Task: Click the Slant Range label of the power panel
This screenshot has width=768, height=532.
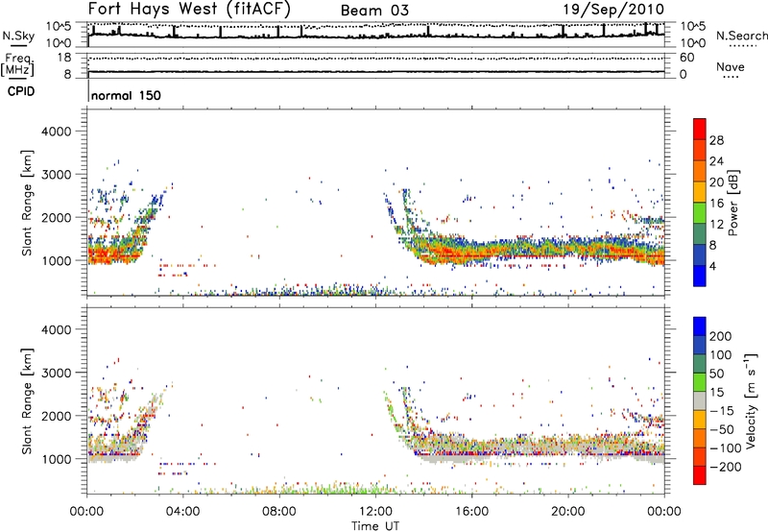Action: click(27, 203)
